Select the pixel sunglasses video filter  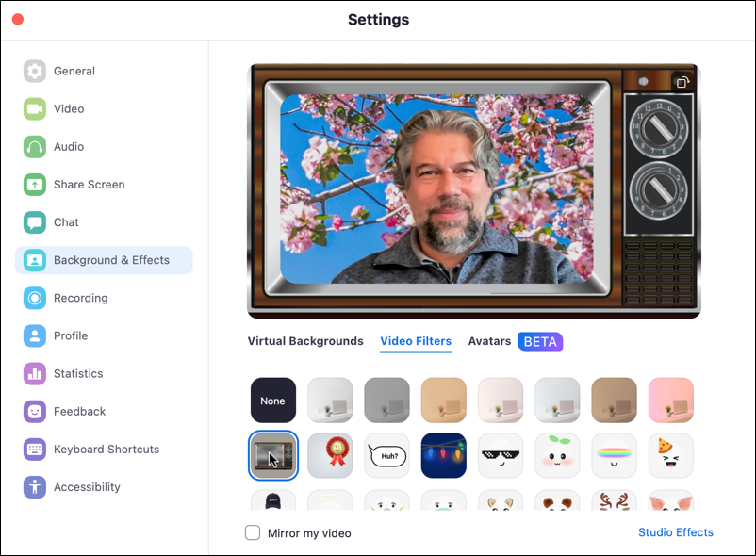point(500,455)
